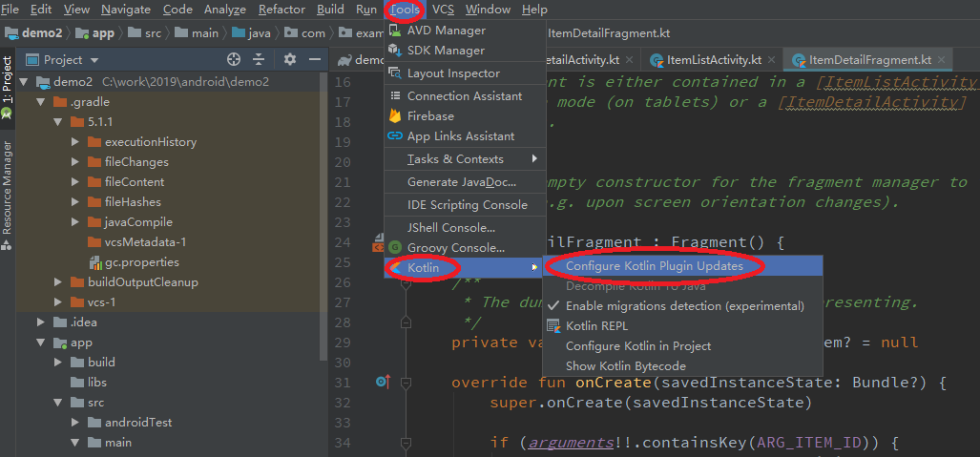Choose Generate JavaDoc...
980x457 pixels.
[x=465, y=182]
